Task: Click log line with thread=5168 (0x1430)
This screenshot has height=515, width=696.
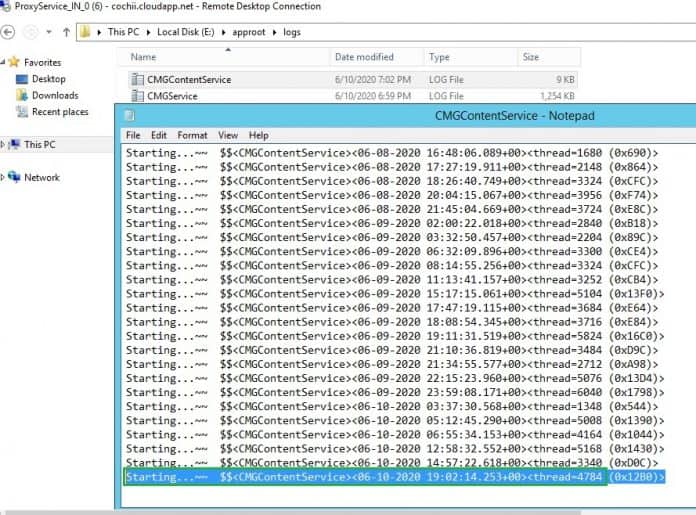Action: 395,449
